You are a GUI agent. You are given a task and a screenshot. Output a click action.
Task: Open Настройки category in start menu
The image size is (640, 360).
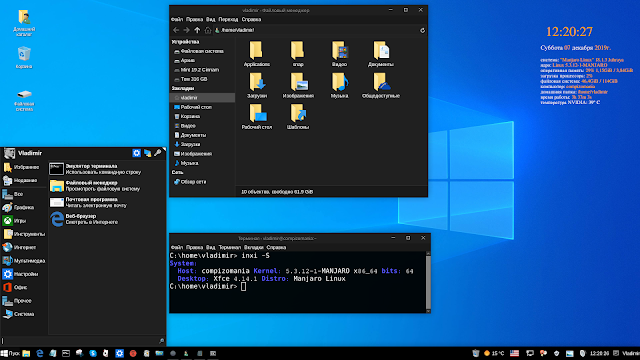(x=24, y=274)
